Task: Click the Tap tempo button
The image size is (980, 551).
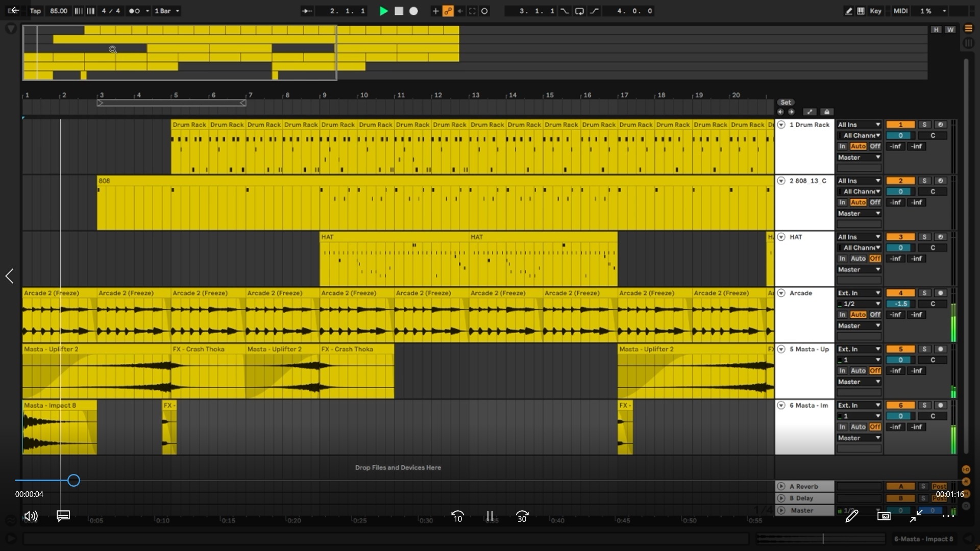Action: (35, 11)
